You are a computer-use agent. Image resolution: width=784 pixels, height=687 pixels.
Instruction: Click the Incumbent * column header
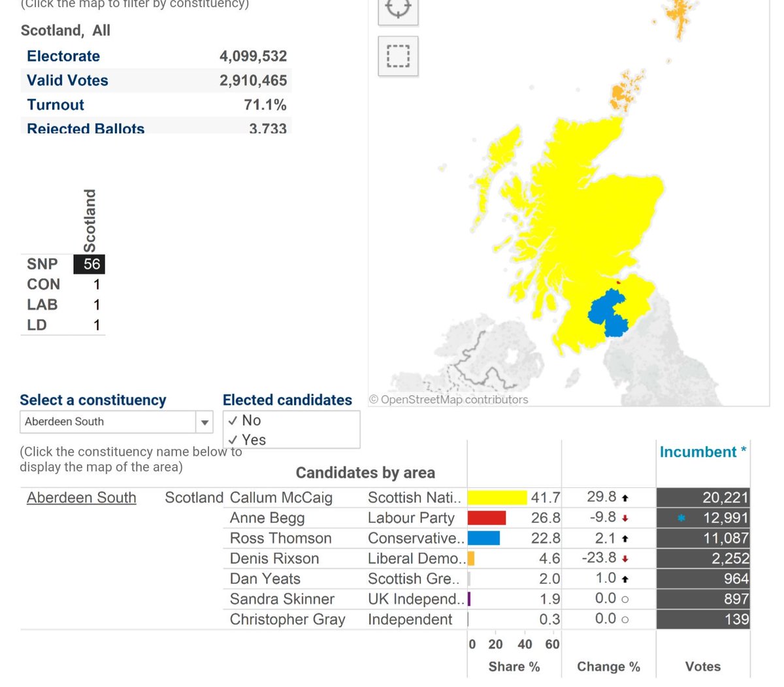pos(703,452)
